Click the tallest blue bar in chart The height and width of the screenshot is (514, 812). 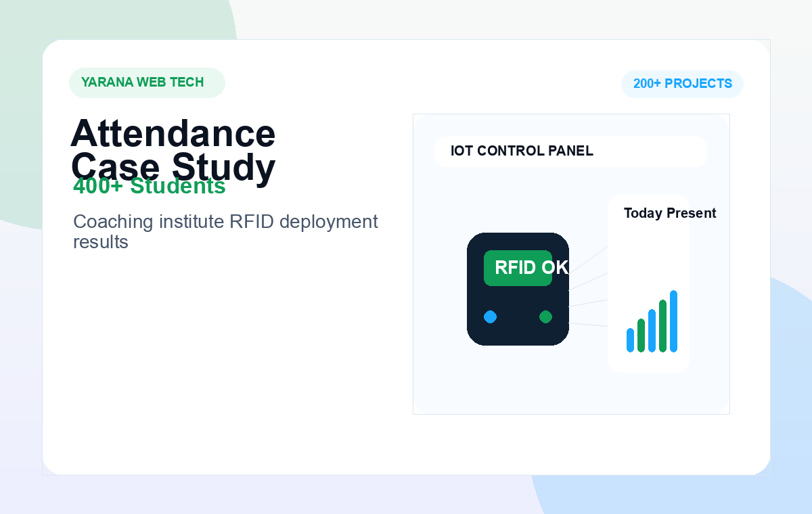coord(673,321)
